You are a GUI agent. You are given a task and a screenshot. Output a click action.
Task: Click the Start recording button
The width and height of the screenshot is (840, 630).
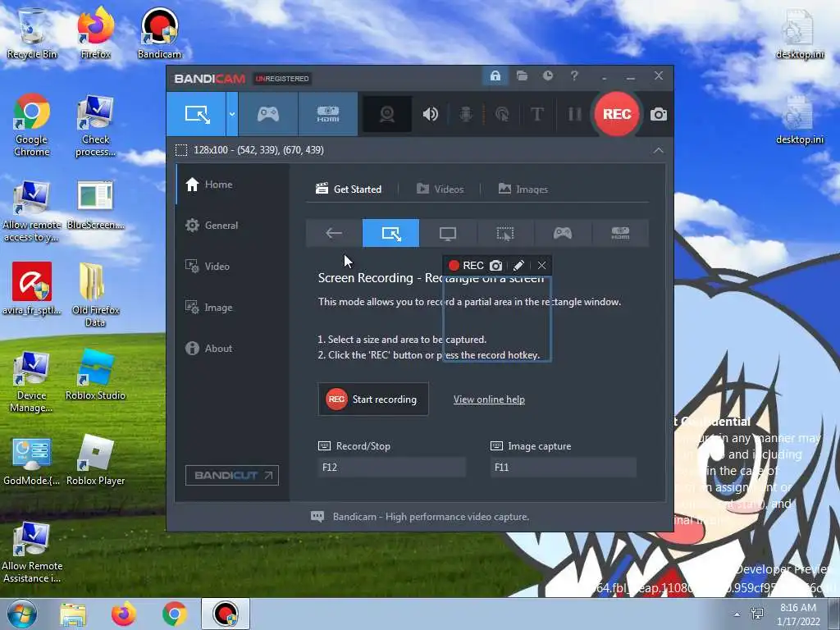(373, 399)
